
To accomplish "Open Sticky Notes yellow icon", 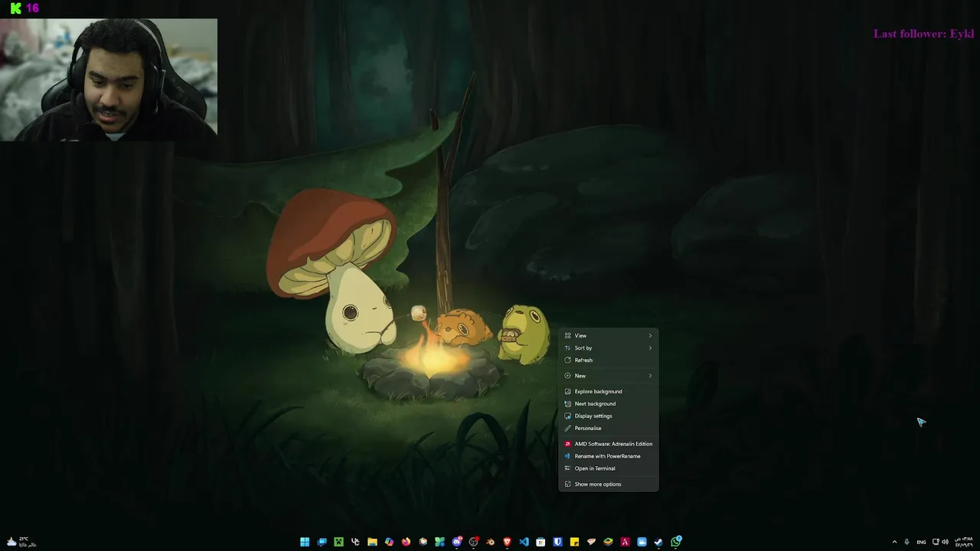I will pyautogui.click(x=574, y=542).
